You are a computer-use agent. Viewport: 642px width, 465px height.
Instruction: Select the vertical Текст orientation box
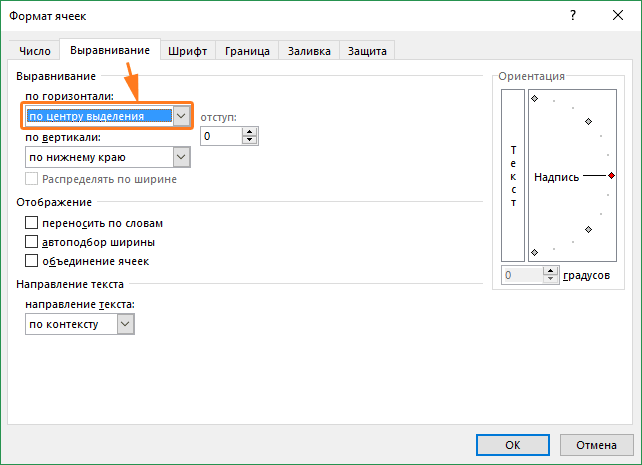pos(513,175)
